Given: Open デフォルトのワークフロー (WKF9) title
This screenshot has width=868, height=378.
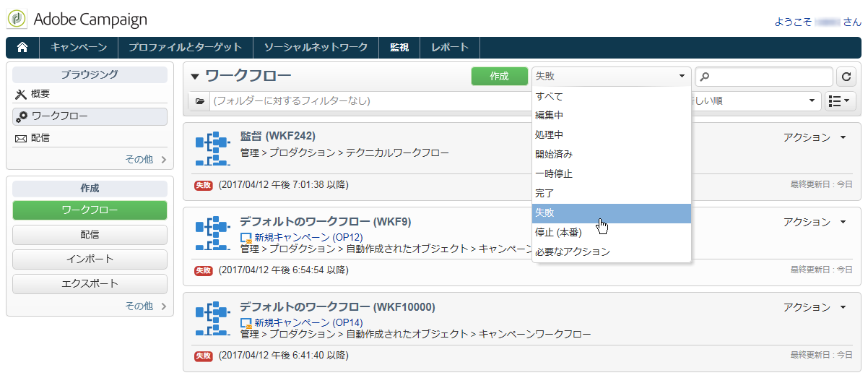Looking at the screenshot, I should point(325,221).
